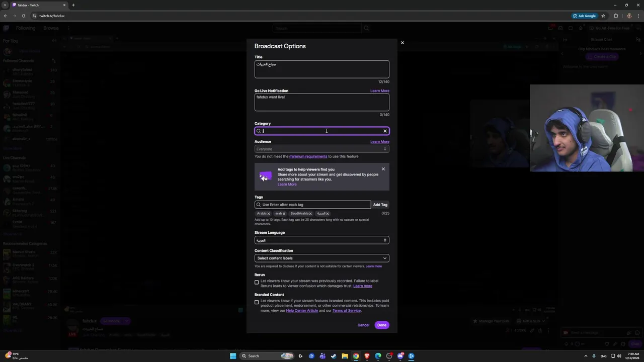Image resolution: width=644 pixels, height=362 pixels.
Task: Open Learn More next to Audience
Action: [380, 142]
